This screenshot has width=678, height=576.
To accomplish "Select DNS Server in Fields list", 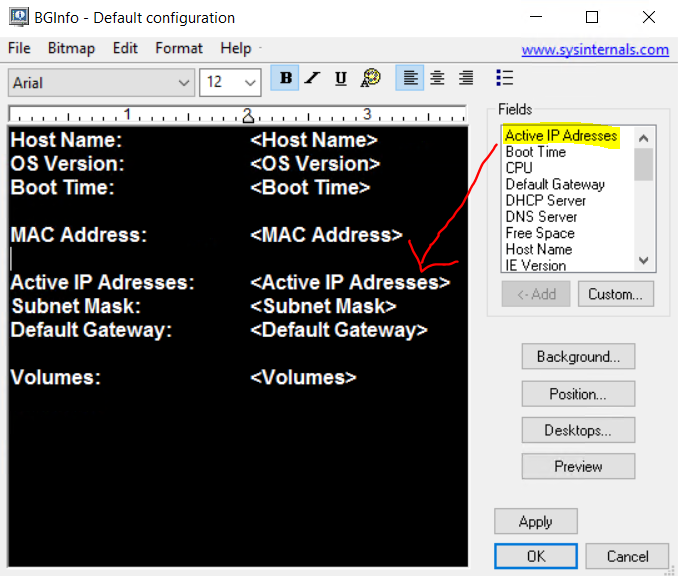I will coord(541,216).
